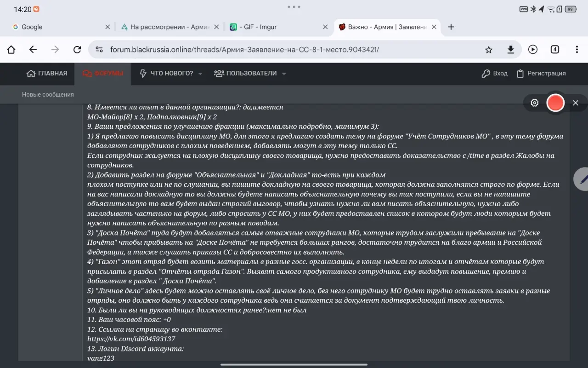Open the VPN status indicator

(x=523, y=9)
